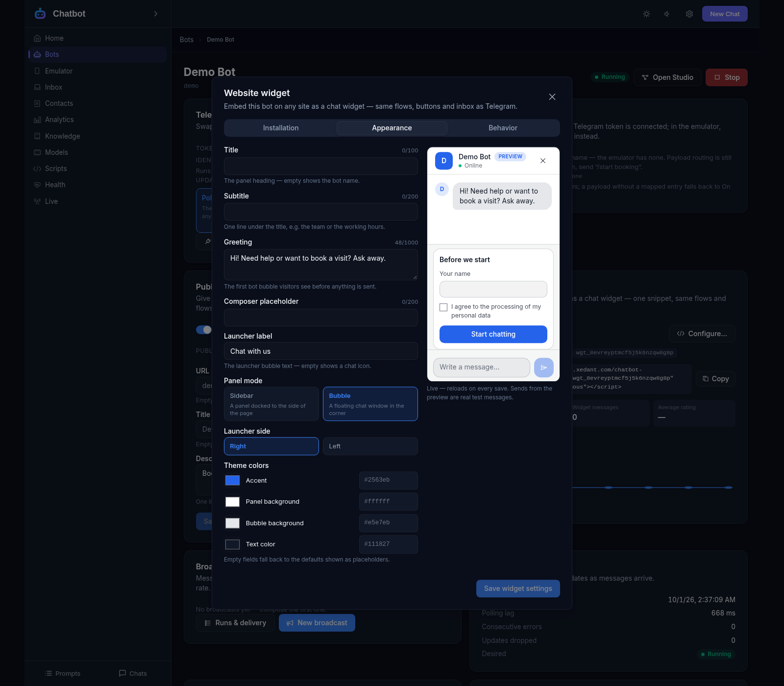Image resolution: width=784 pixels, height=686 pixels.
Task: Set launcher side to Left
Action: [370, 446]
